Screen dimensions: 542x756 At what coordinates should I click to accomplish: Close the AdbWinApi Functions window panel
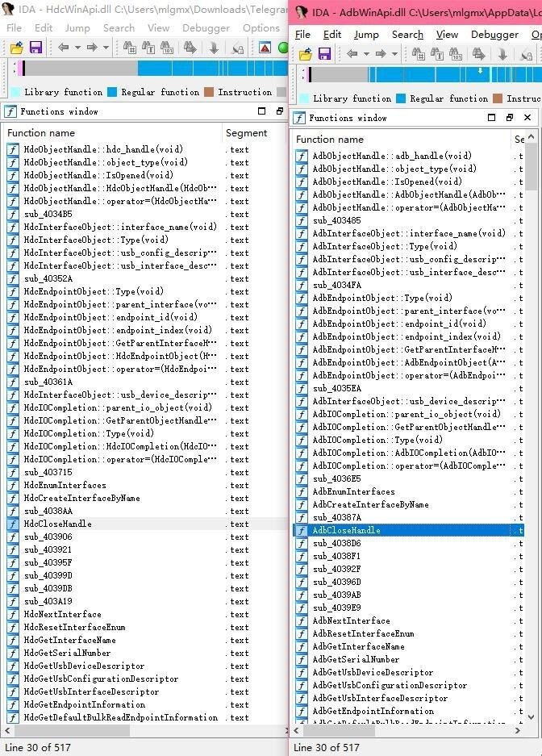click(x=527, y=118)
